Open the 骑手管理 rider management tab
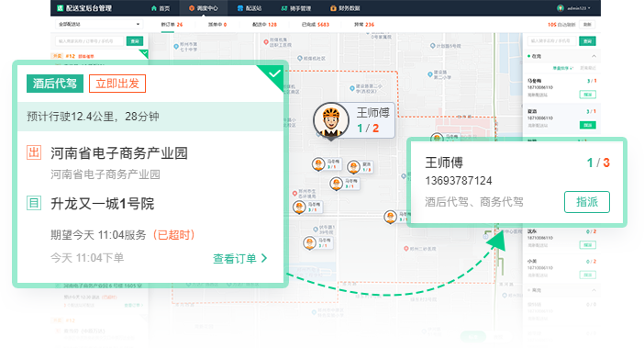644x348 pixels. [x=295, y=8]
